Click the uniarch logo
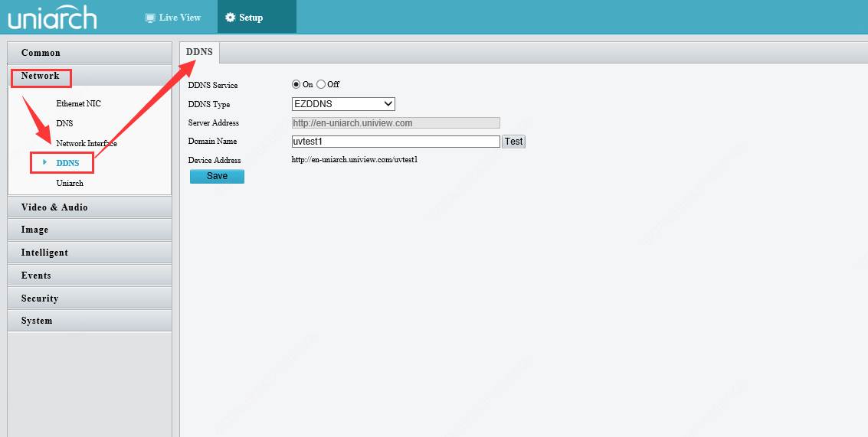Screen dimensions: 868x437 click(x=52, y=18)
